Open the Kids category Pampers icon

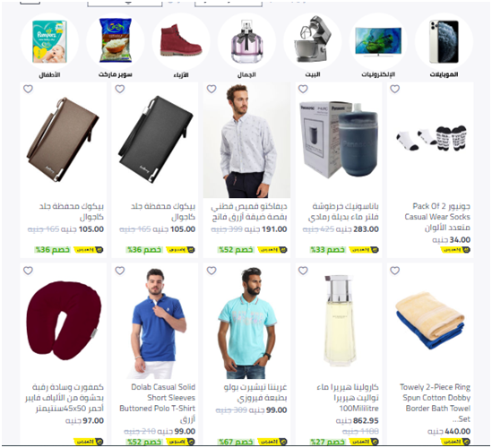pos(49,42)
